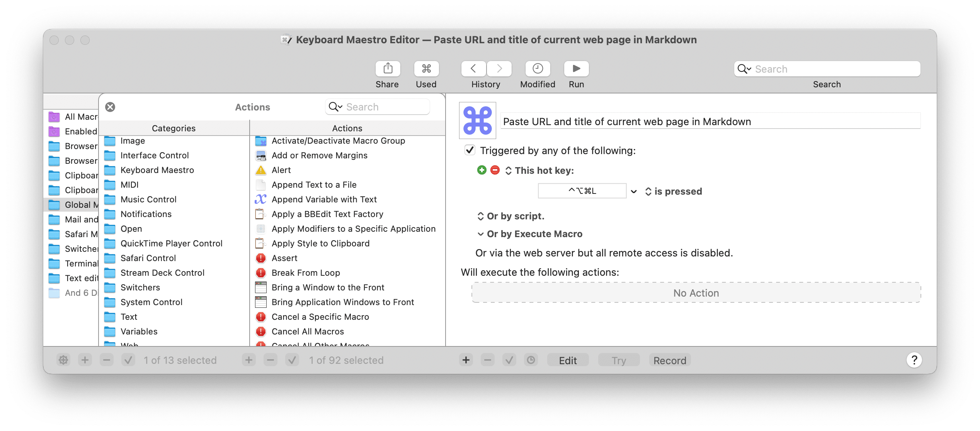Choose Apply a BBEdit Text Factory action
The image size is (980, 431).
tap(348, 214)
